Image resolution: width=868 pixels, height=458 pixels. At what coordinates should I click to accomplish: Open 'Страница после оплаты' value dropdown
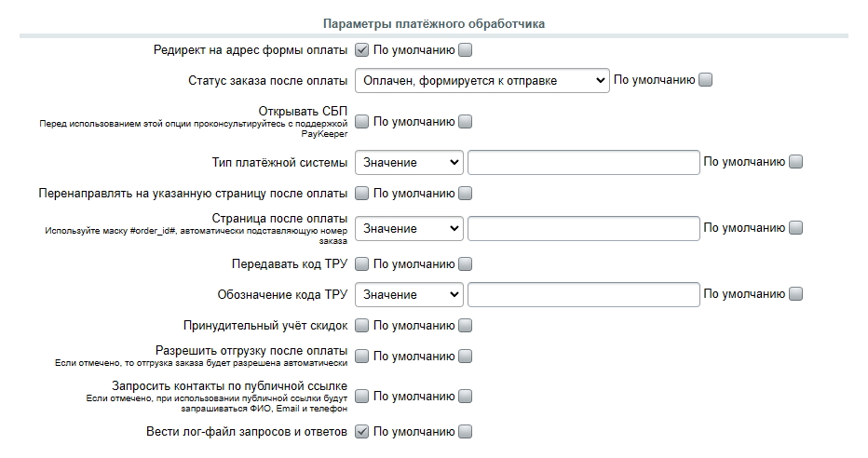(x=409, y=228)
